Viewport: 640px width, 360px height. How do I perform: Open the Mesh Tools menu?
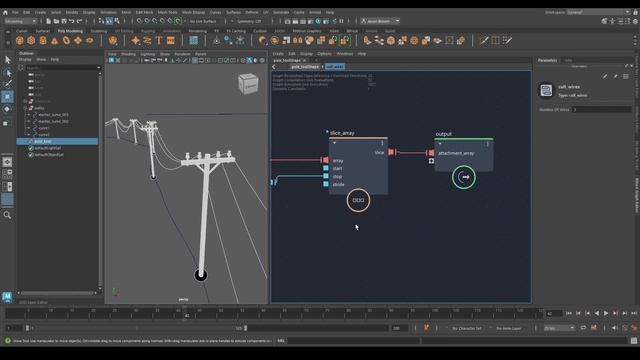(167, 12)
